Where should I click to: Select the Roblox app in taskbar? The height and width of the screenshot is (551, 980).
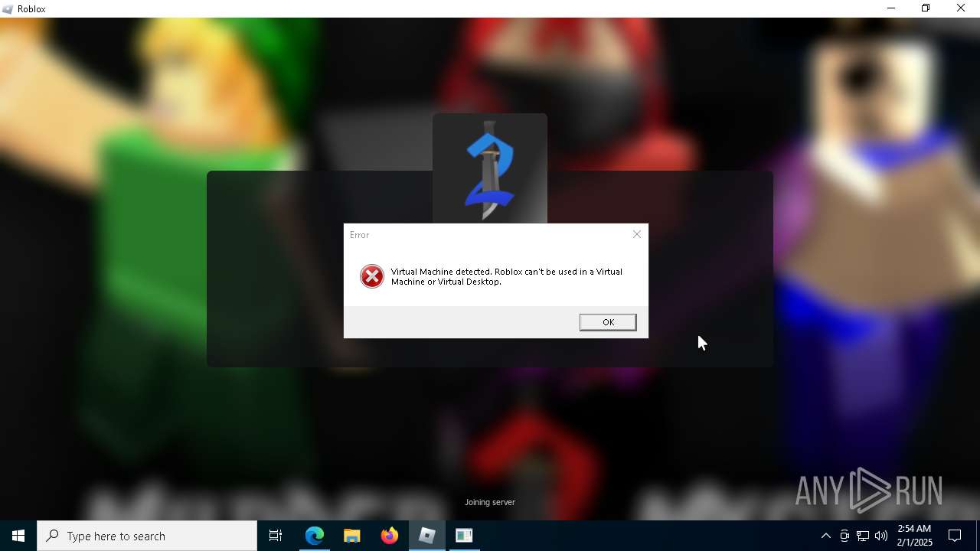(427, 536)
